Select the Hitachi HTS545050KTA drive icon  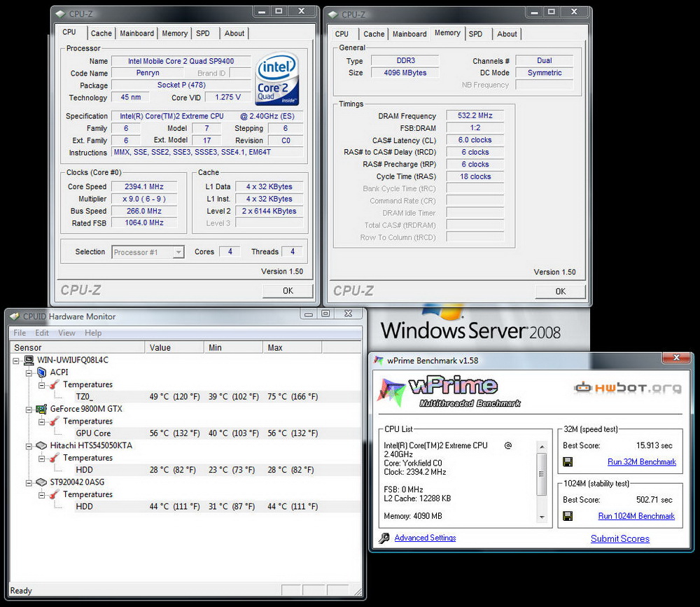click(41, 445)
